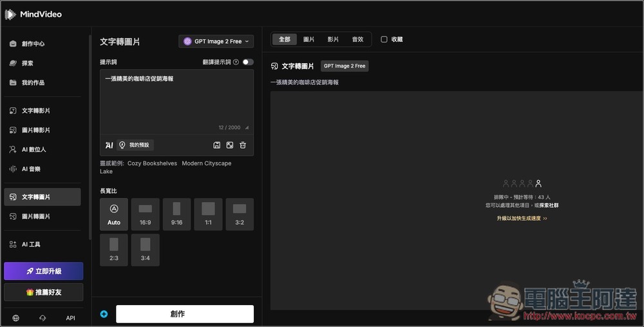Click the 創作 create button
The width and height of the screenshot is (644, 327).
(x=185, y=314)
